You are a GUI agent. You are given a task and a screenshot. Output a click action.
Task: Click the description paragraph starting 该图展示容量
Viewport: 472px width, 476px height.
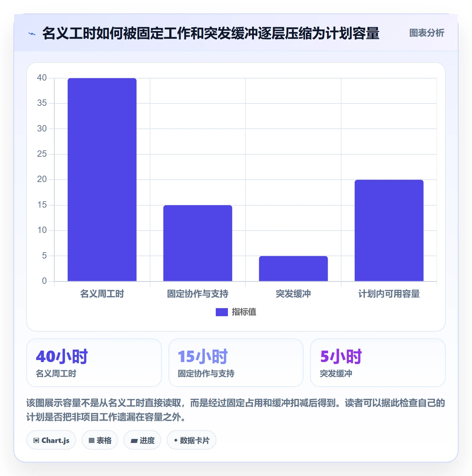coord(236,410)
